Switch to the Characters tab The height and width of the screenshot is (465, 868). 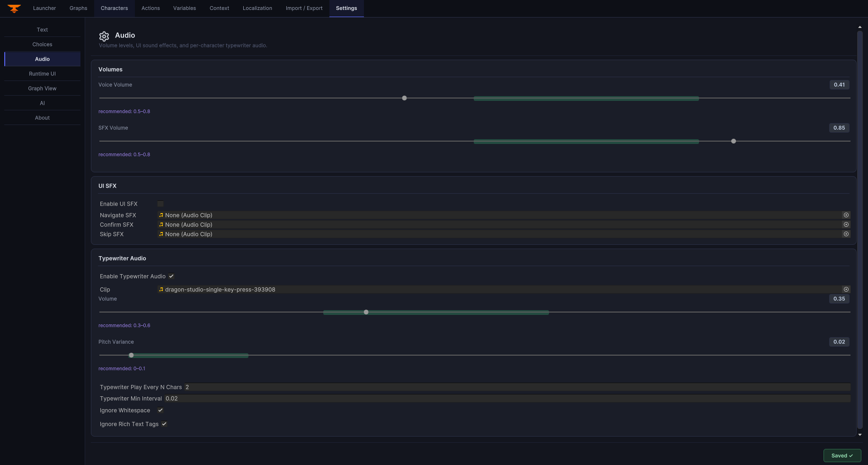114,9
